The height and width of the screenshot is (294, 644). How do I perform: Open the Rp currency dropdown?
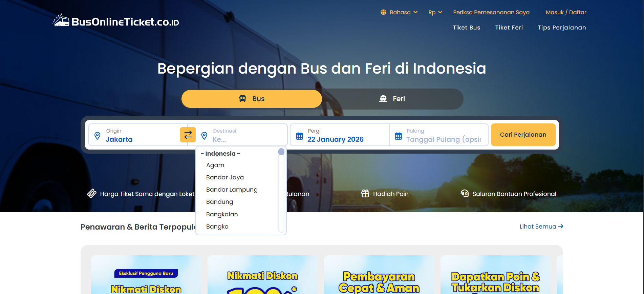[435, 12]
